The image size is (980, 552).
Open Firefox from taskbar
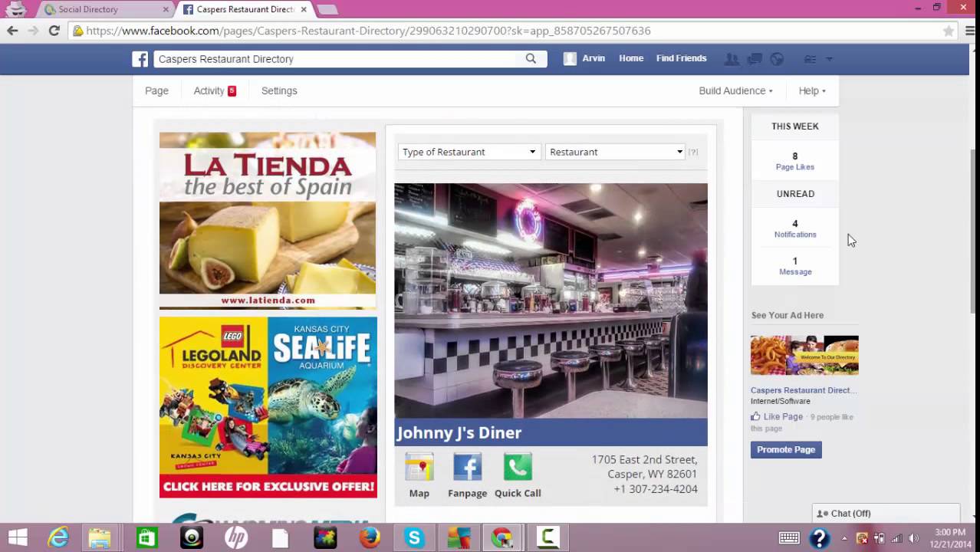tap(370, 537)
